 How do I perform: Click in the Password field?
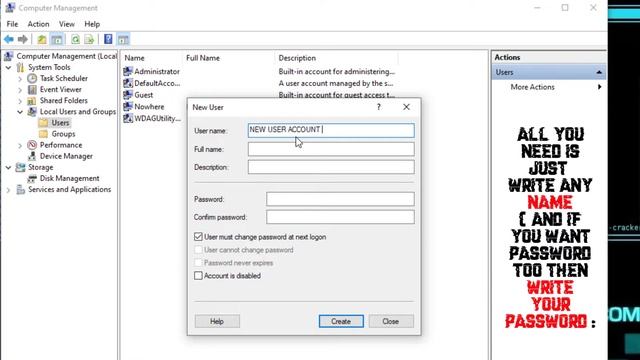[x=340, y=199]
